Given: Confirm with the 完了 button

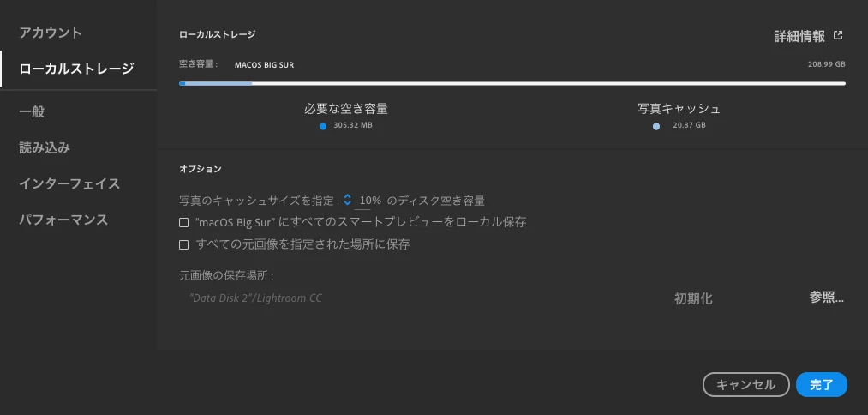Looking at the screenshot, I should pyautogui.click(x=822, y=384).
